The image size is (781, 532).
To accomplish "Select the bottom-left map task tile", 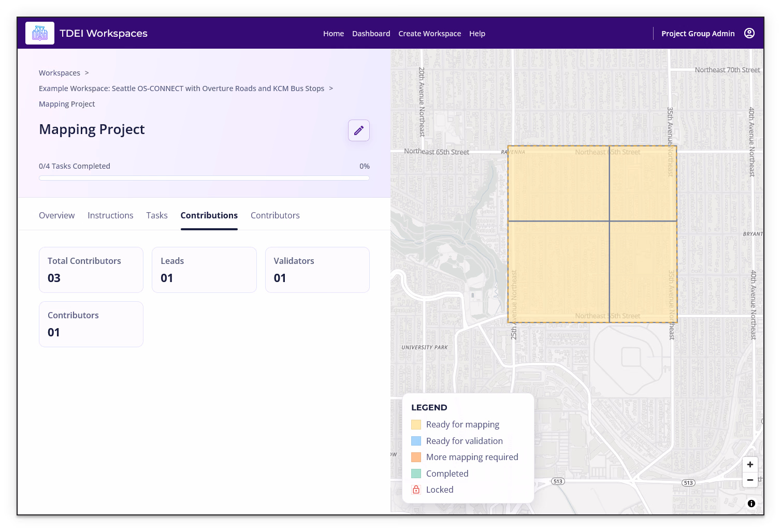I will [x=558, y=272].
